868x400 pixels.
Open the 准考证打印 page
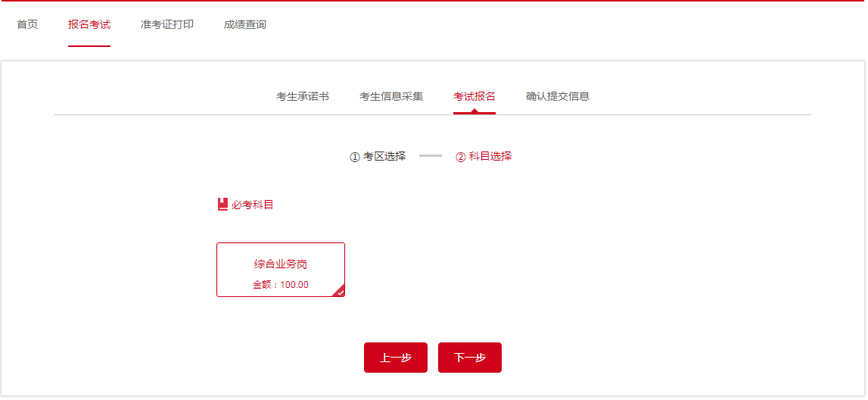(167, 25)
